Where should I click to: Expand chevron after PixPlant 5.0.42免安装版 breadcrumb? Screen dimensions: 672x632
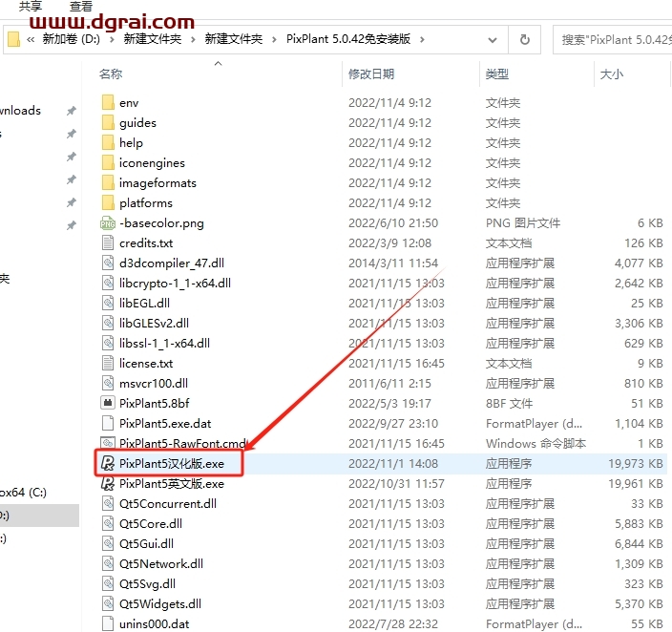click(x=422, y=40)
